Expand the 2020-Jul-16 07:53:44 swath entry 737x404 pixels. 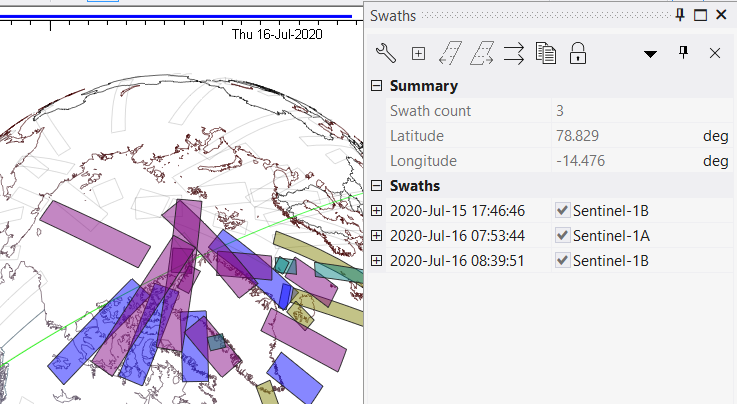(377, 235)
